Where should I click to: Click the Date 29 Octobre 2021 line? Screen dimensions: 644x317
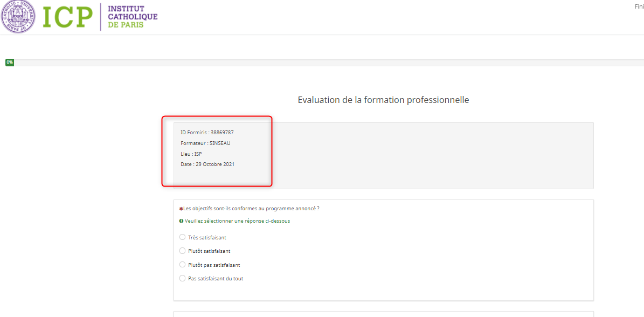[207, 164]
